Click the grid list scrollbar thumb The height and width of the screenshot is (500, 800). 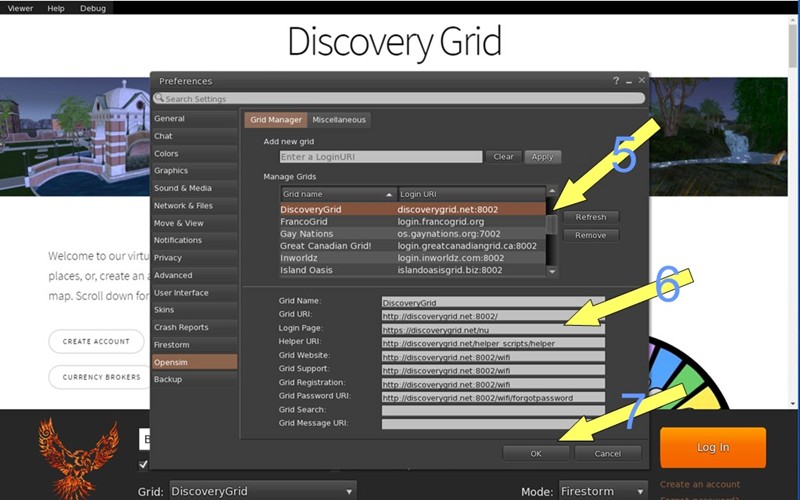552,223
